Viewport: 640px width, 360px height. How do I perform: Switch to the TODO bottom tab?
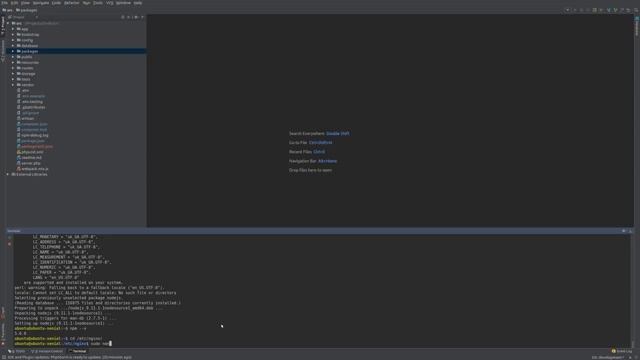tap(17, 351)
